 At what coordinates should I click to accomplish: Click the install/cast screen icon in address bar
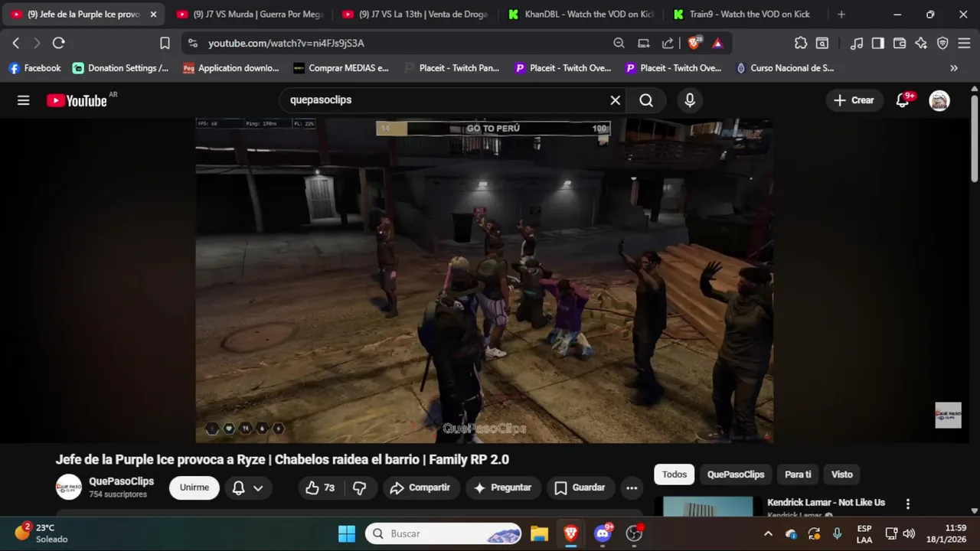coord(644,43)
